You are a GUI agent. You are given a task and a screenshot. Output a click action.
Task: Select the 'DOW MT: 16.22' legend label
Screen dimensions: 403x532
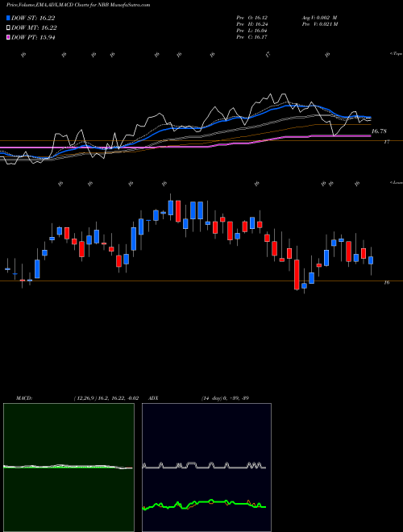tap(34, 28)
